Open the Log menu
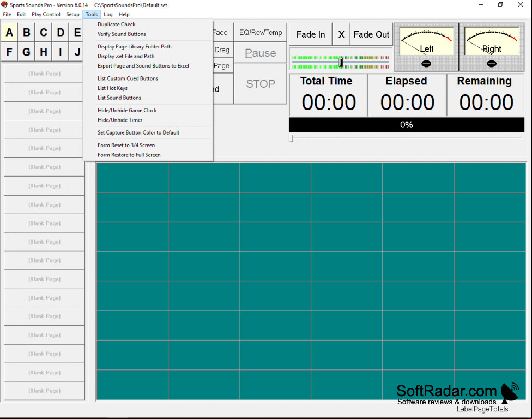Image resolution: width=532 pixels, height=419 pixels. (x=108, y=14)
